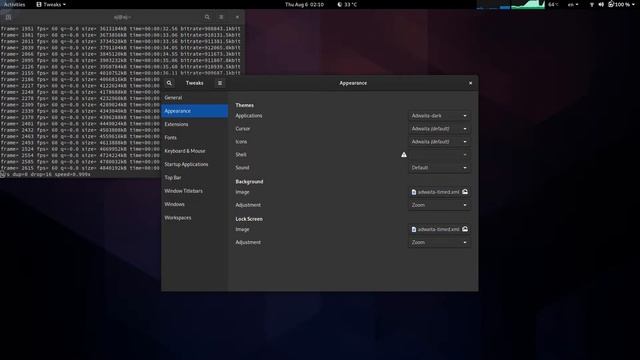Select the Extensions sidebar category
Screen dimensions: 640x360
195,124
